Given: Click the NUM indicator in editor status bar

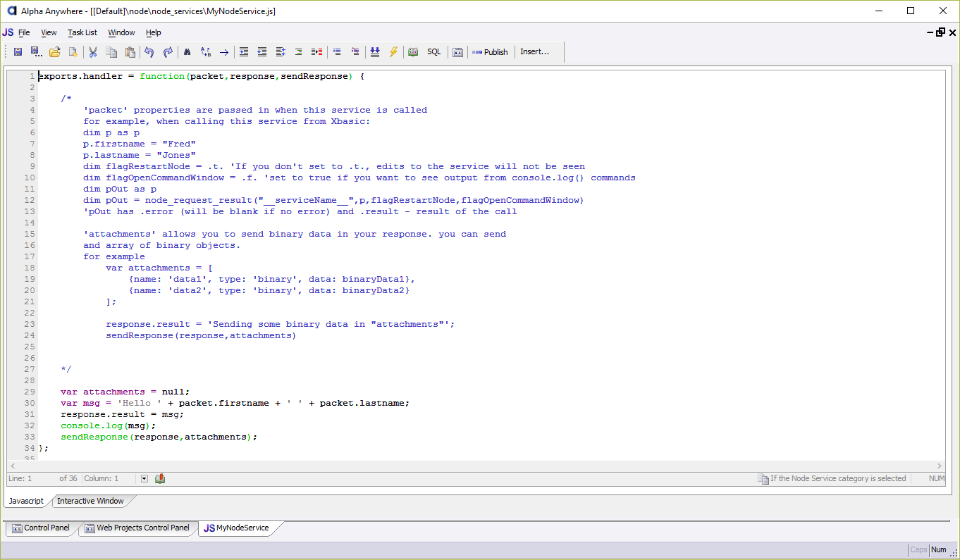Looking at the screenshot, I should [x=936, y=478].
